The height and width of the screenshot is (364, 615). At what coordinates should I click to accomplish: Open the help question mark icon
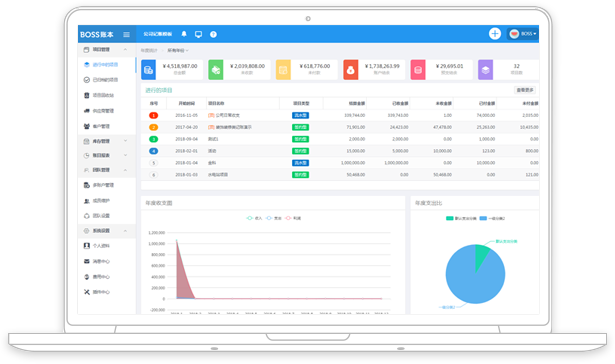click(213, 35)
